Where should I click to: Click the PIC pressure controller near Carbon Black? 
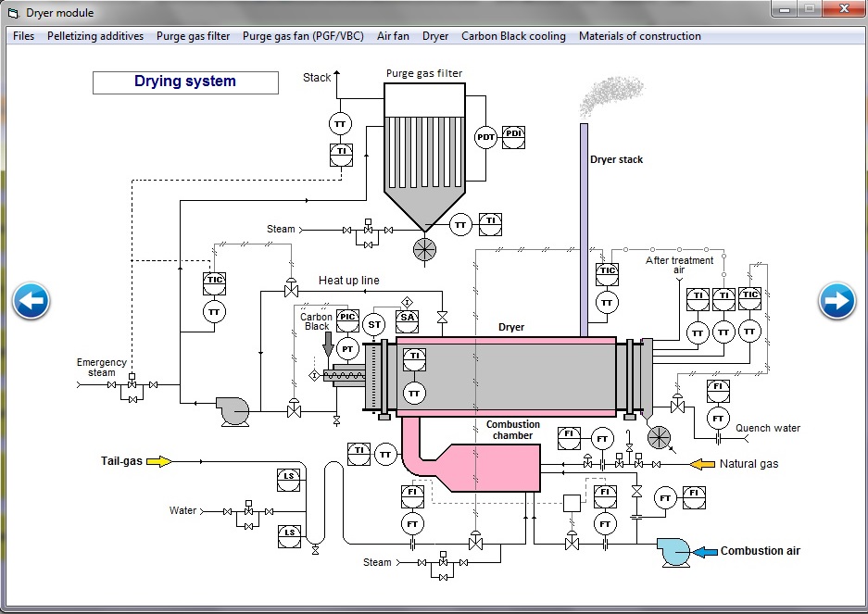(x=347, y=320)
